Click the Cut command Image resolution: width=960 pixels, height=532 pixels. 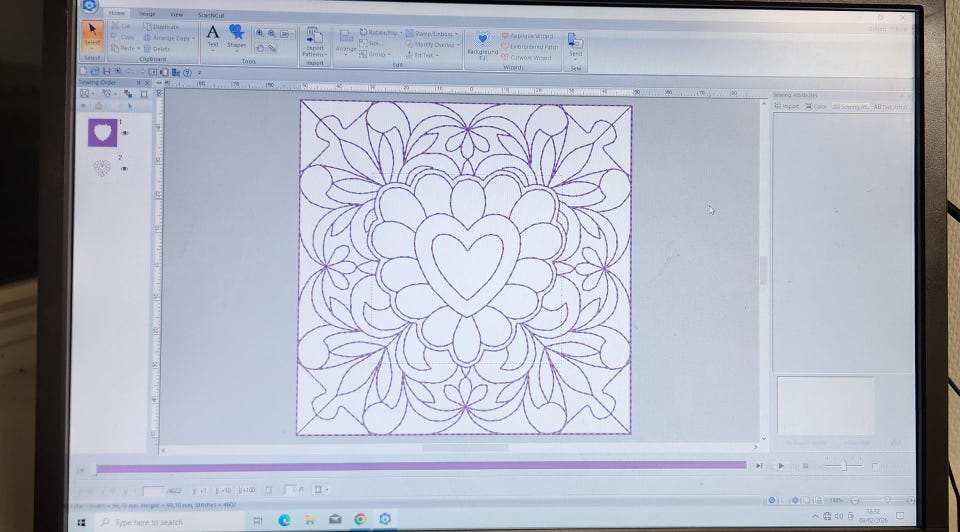click(121, 26)
